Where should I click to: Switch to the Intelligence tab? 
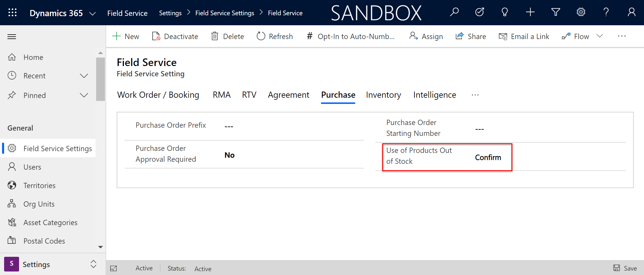point(435,95)
